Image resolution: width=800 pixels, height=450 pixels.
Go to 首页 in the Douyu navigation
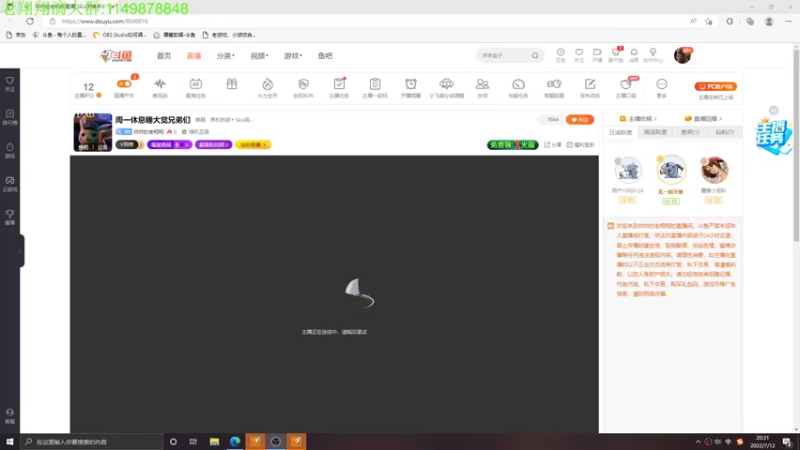164,56
